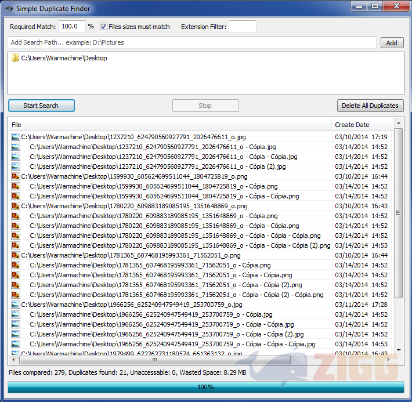Screen dimensions: 412x402
Task: Click Delete All Duplicates button
Action: [x=370, y=106]
